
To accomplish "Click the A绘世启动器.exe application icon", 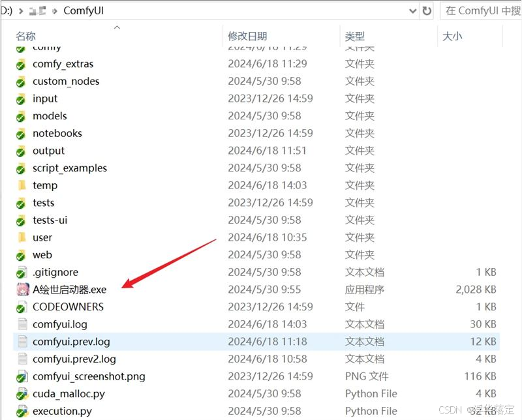I will pyautogui.click(x=23, y=290).
